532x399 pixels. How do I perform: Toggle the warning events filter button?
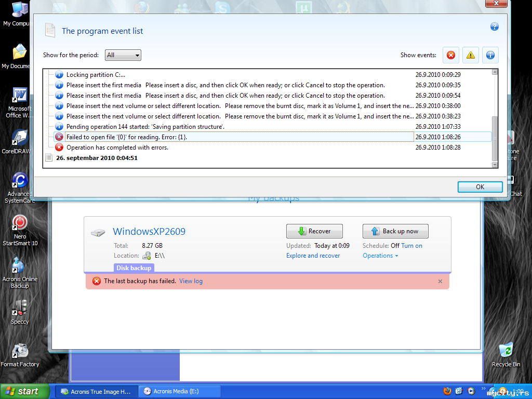471,55
